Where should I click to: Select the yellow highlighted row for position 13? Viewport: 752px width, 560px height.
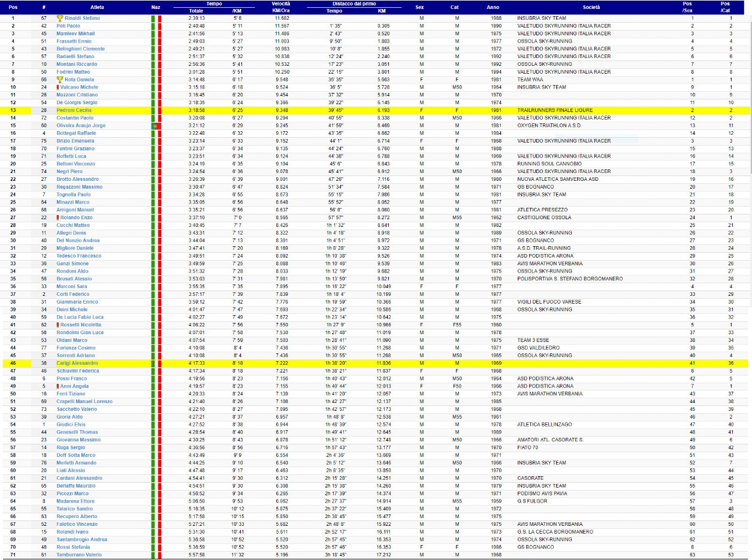click(x=376, y=110)
